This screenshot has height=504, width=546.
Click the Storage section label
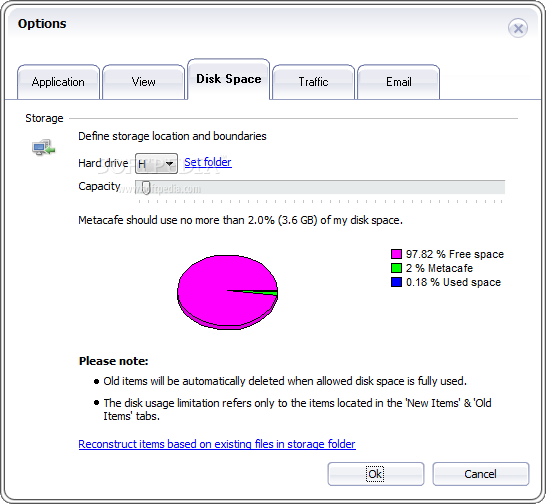[44, 118]
